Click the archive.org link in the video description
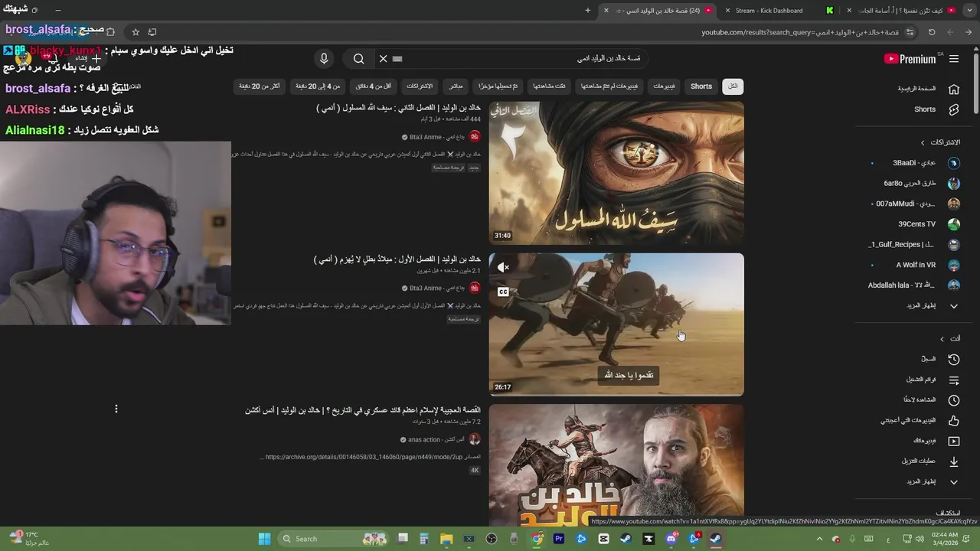980x551 pixels. (x=364, y=457)
